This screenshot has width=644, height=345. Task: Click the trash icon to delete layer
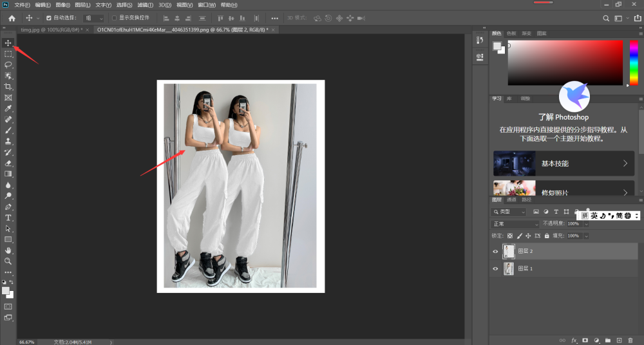(630, 340)
